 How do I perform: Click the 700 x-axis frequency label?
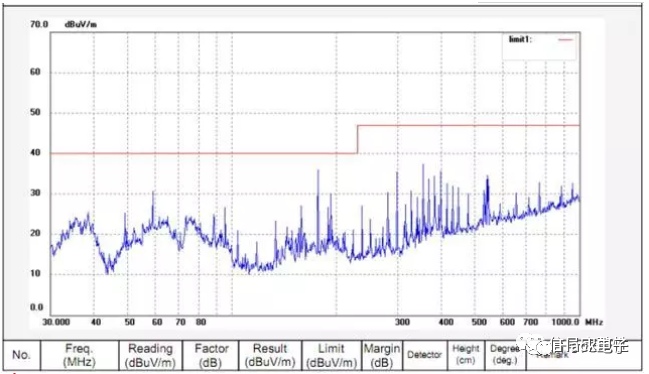click(531, 322)
